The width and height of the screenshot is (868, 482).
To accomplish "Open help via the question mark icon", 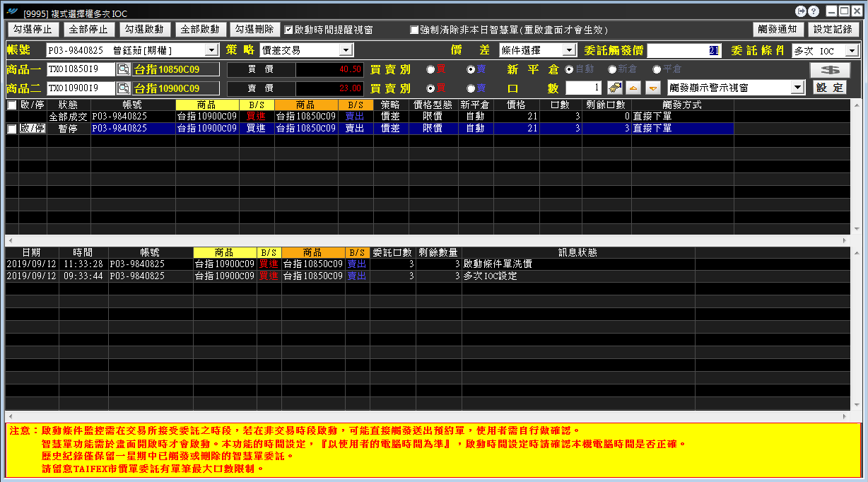I will pos(814,11).
